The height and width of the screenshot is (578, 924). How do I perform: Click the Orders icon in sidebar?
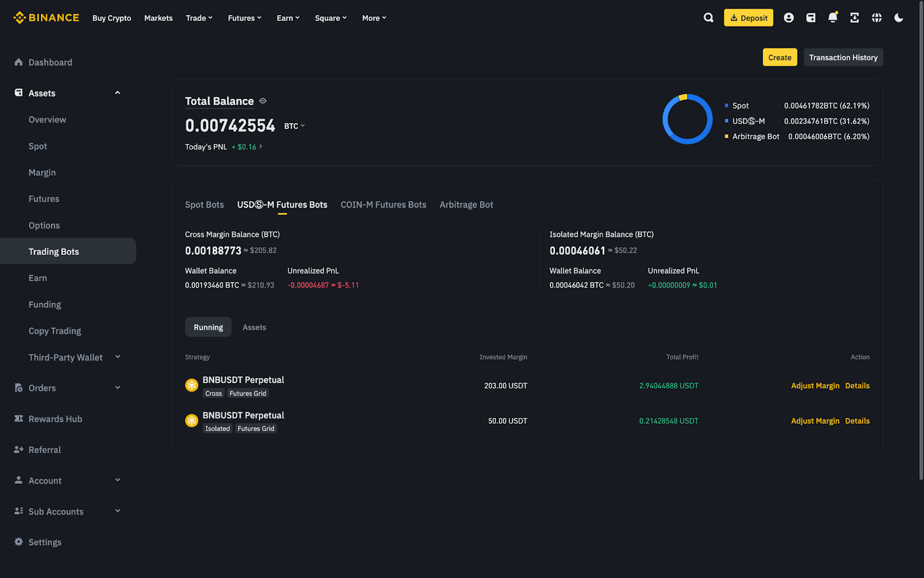coord(18,388)
